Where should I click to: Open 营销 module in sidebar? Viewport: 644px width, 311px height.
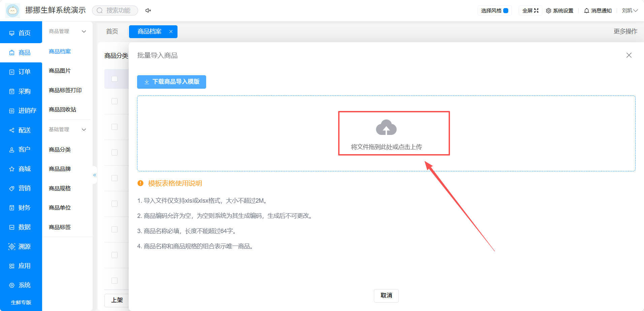point(21,188)
